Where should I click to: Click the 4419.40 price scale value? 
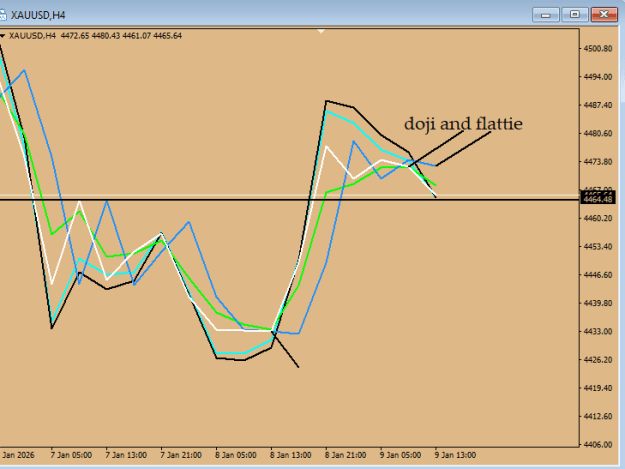coord(598,388)
